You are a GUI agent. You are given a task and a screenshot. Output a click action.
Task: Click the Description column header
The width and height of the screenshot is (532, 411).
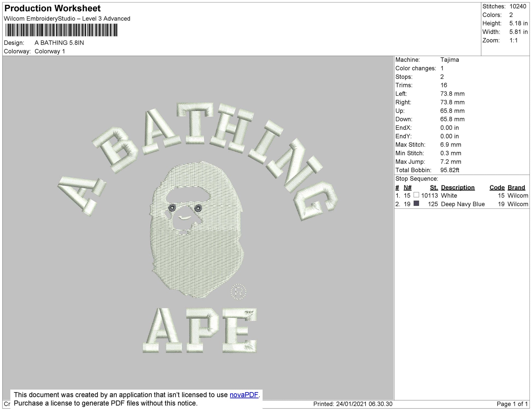[458, 187]
